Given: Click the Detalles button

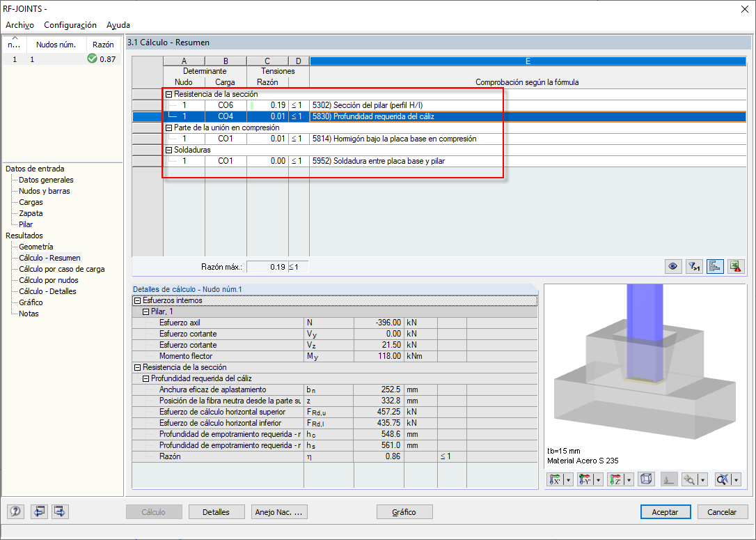Looking at the screenshot, I should (216, 512).
